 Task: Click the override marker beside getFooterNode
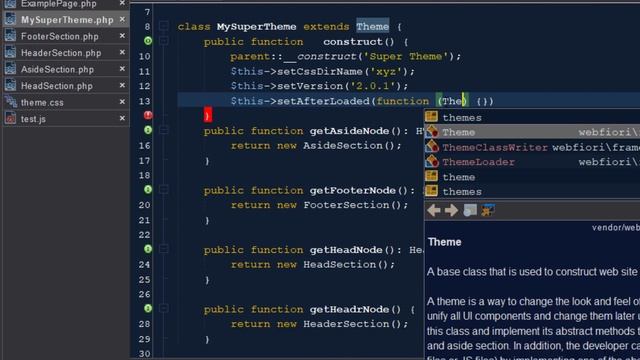(148, 190)
